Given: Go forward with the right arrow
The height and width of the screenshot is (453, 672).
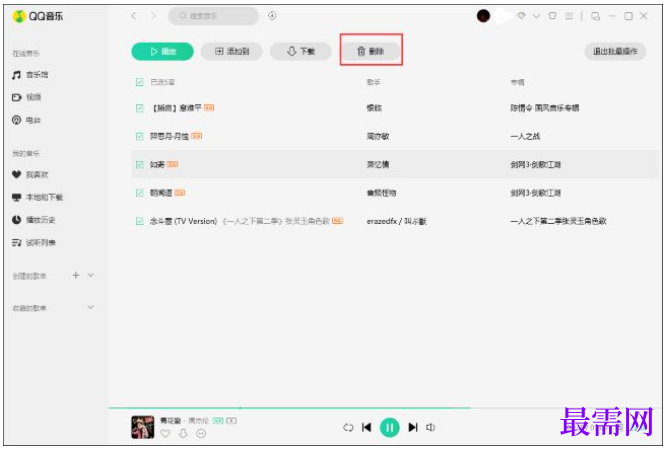Looking at the screenshot, I should [153, 16].
